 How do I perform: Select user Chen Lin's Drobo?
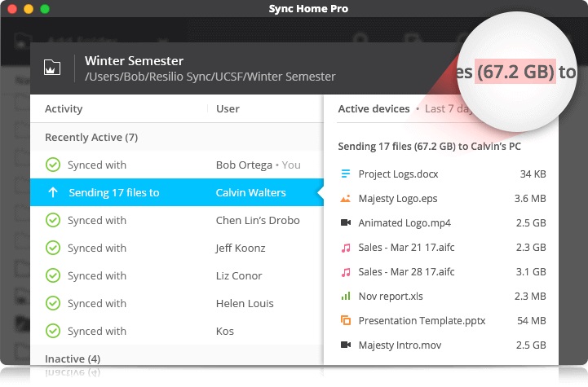click(258, 220)
